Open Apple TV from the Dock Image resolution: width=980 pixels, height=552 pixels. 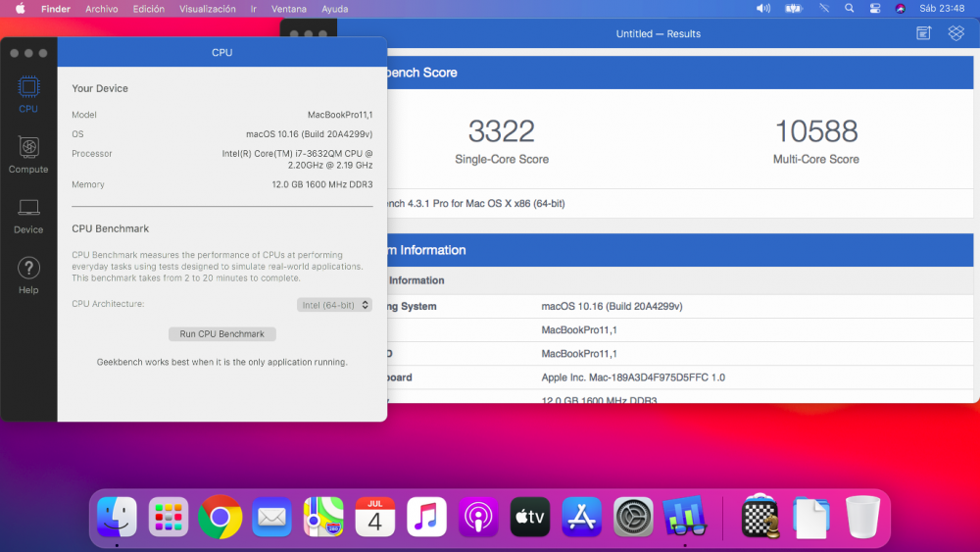(530, 517)
